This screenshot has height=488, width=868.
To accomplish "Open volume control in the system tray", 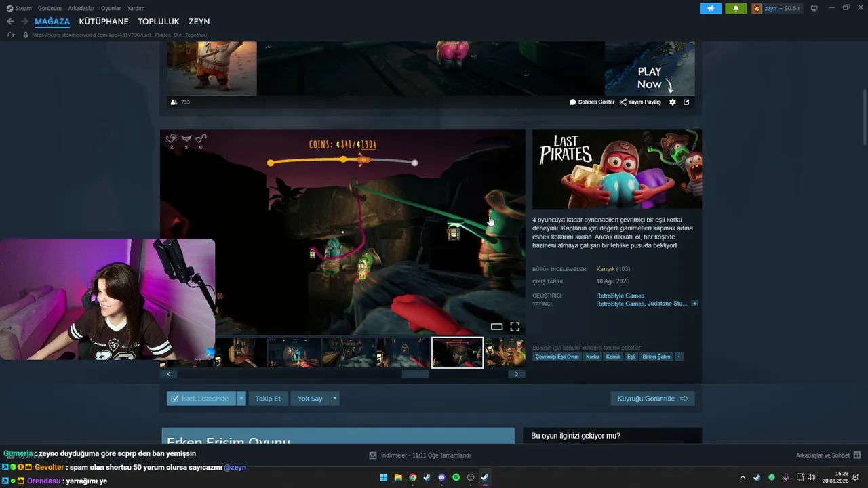I will [x=812, y=477].
